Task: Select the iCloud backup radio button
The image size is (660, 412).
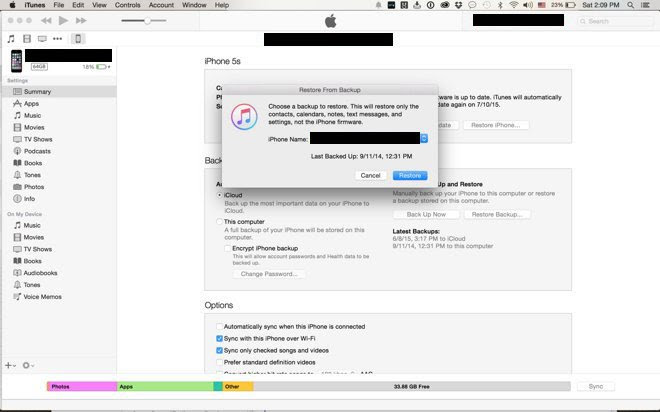Action: pos(219,195)
